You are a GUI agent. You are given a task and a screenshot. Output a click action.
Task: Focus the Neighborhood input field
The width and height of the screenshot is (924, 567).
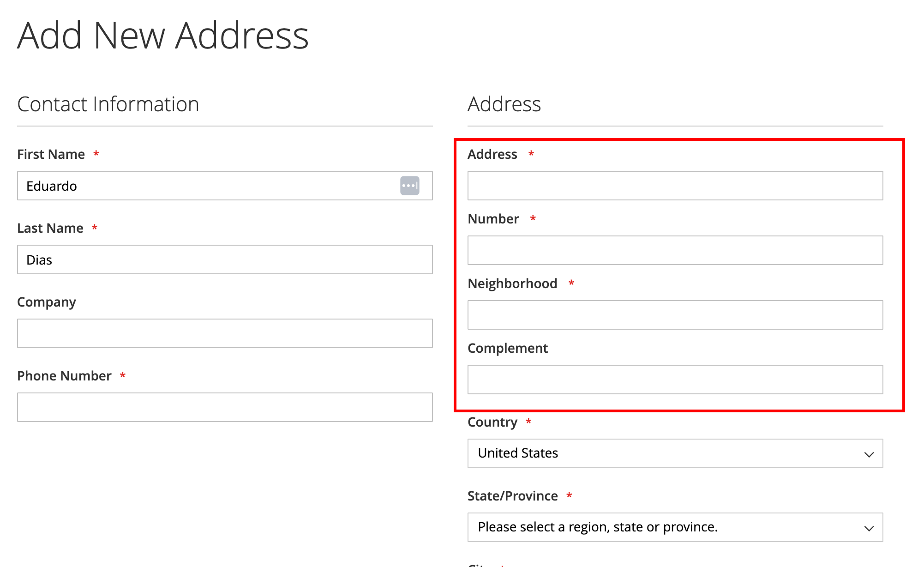(x=675, y=315)
